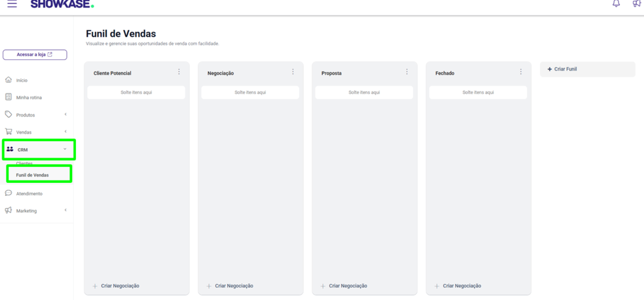This screenshot has height=300, width=644.
Task: Click the Acessar a loja button
Action: (x=35, y=55)
